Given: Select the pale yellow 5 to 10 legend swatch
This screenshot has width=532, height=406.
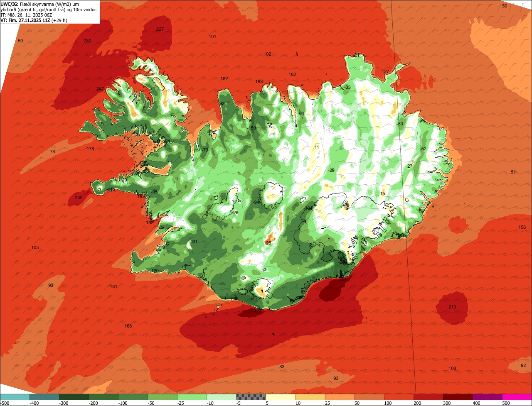Looking at the screenshot, I should pos(281,397).
